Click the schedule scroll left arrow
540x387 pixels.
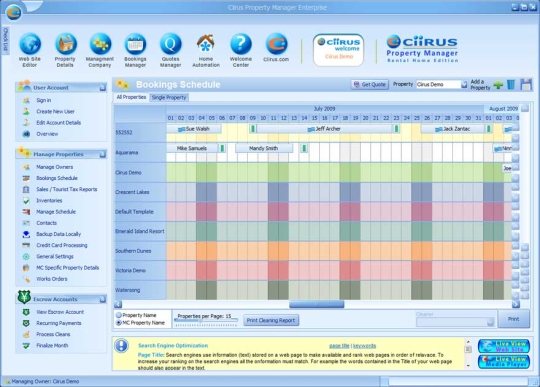118,304
